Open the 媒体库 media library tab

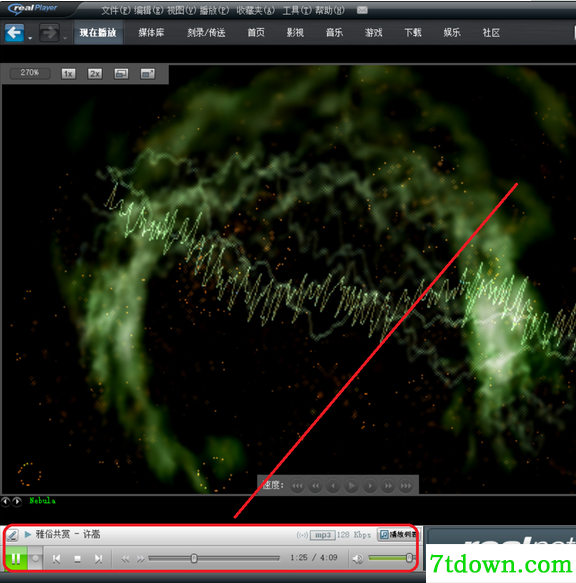coord(151,33)
